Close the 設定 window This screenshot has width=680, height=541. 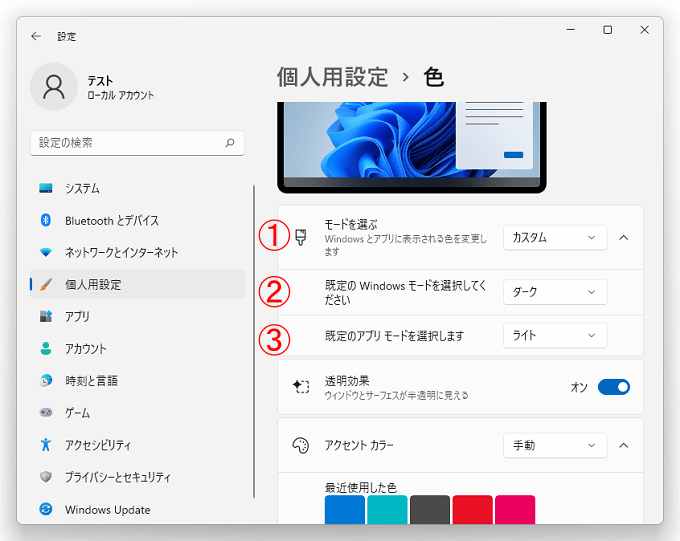pyautogui.click(x=644, y=30)
